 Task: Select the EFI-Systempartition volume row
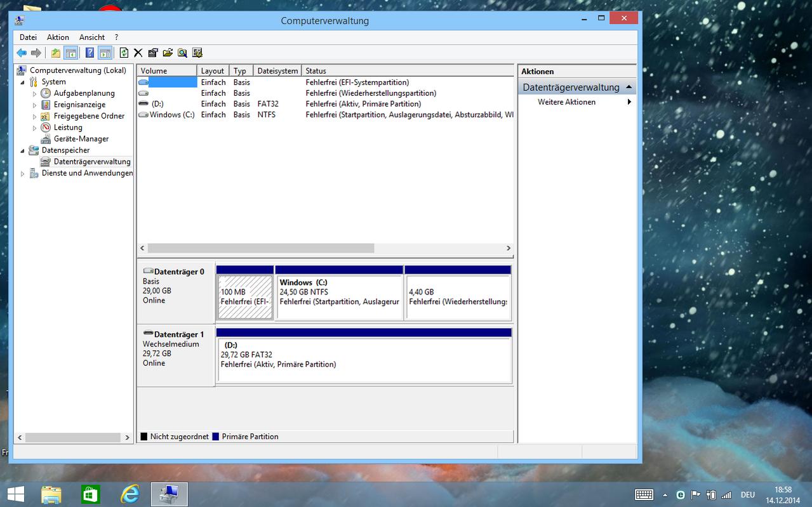coord(325,82)
